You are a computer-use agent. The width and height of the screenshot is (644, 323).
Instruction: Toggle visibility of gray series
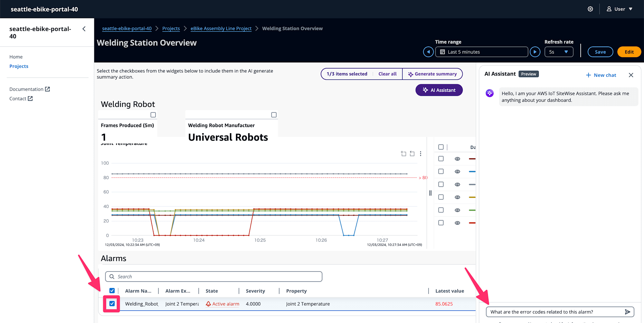[x=457, y=185]
